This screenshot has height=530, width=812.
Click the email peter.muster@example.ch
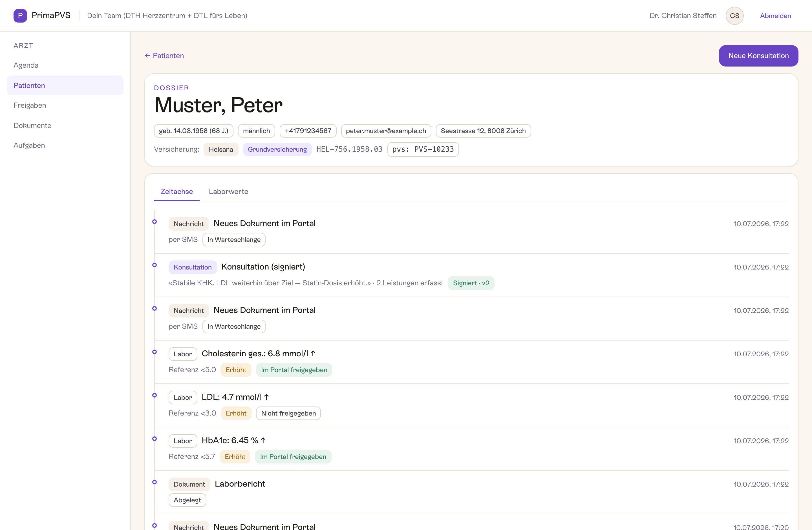(x=386, y=131)
